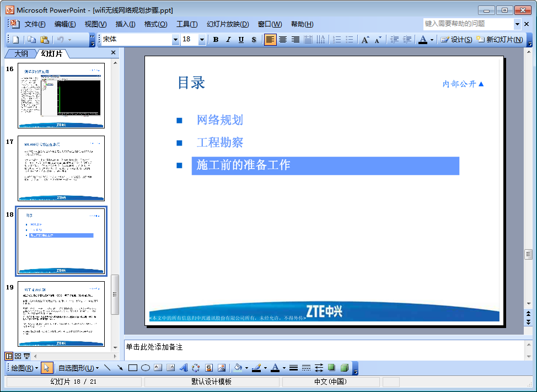Insert Diagram or Organization Chart icon
The height and width of the screenshot is (392, 537).
point(196,368)
